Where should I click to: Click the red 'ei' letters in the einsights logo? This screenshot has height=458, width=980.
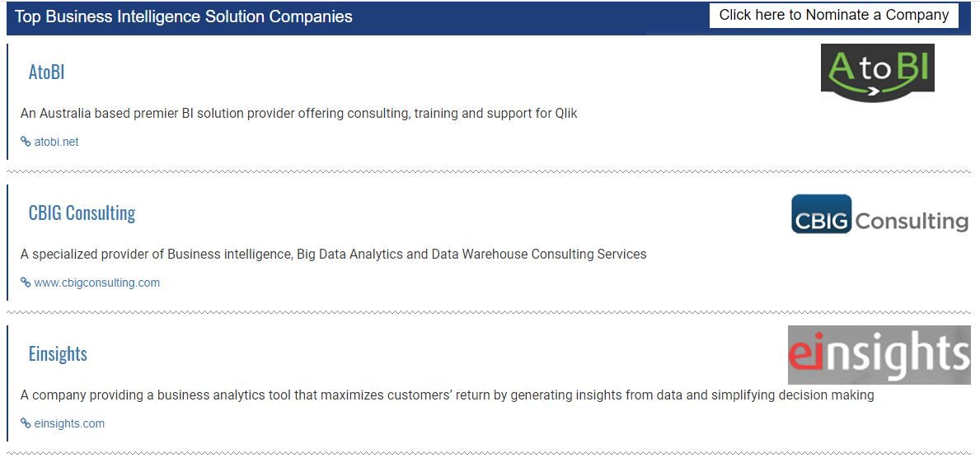coord(805,355)
